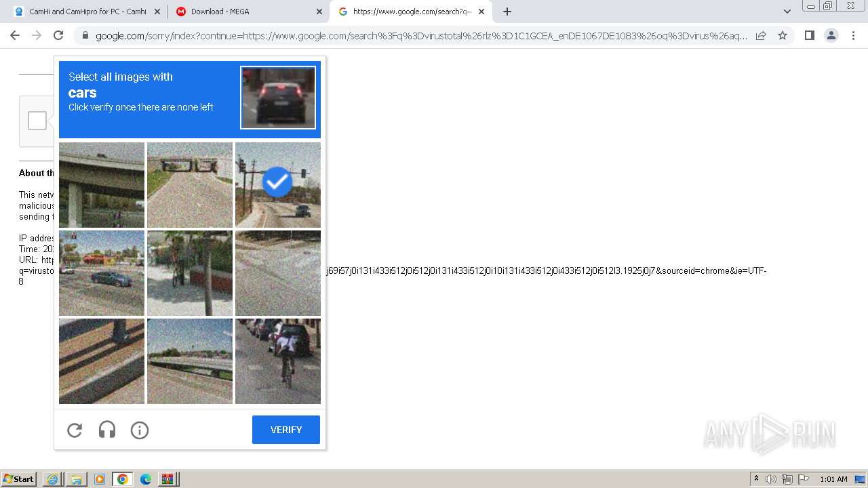
Task: Open the Windows Start menu
Action: pyautogui.click(x=19, y=479)
